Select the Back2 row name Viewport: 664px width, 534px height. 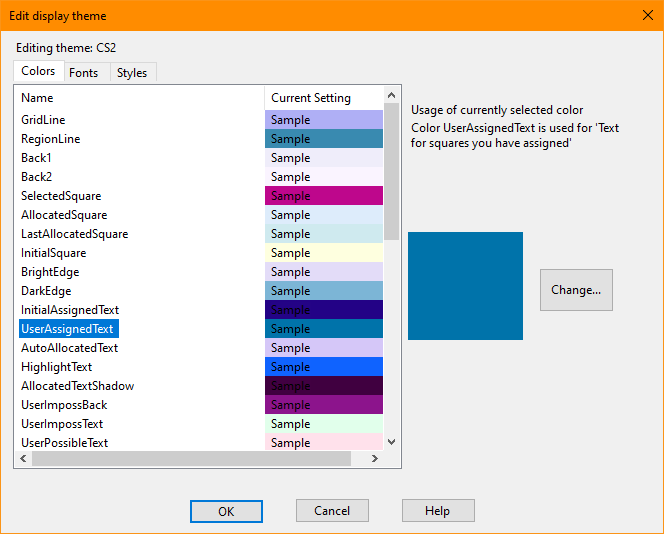36,177
